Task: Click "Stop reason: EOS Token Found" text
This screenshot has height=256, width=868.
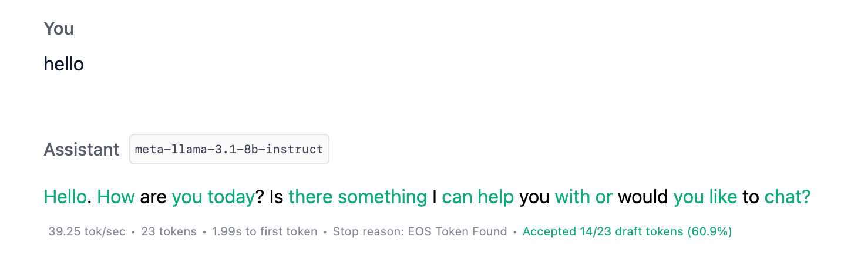Action: (419, 231)
